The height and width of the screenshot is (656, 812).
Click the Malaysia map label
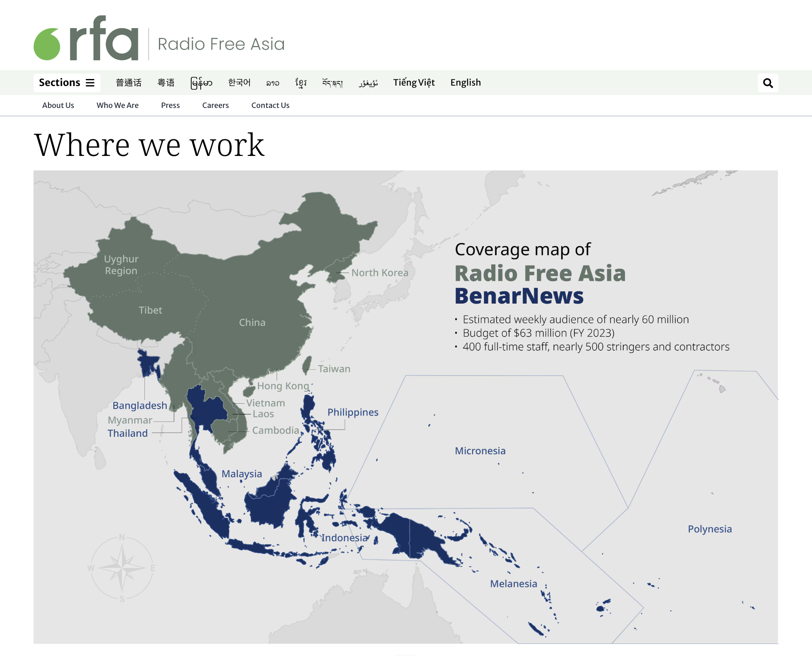tap(242, 474)
